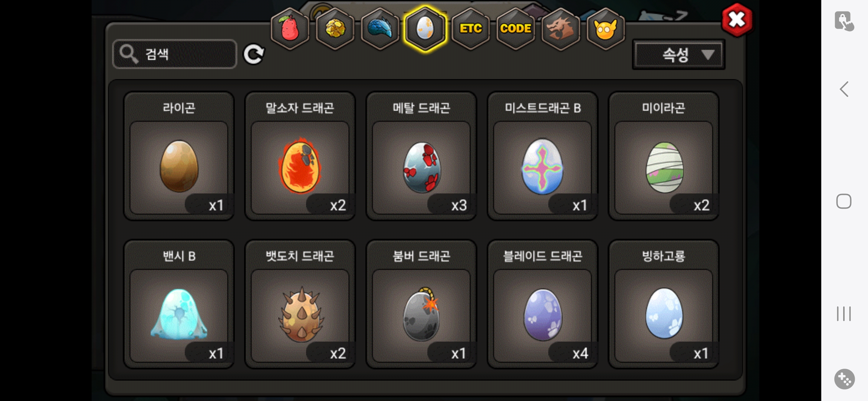
Task: Select the egg category tab
Action: 425,29
